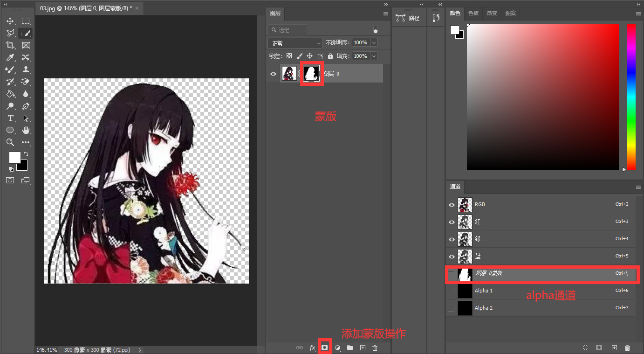Select the Move tool

point(10,21)
